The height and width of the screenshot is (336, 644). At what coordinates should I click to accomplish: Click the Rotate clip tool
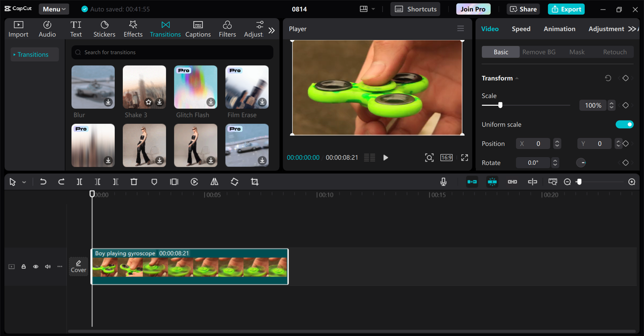[234, 182]
